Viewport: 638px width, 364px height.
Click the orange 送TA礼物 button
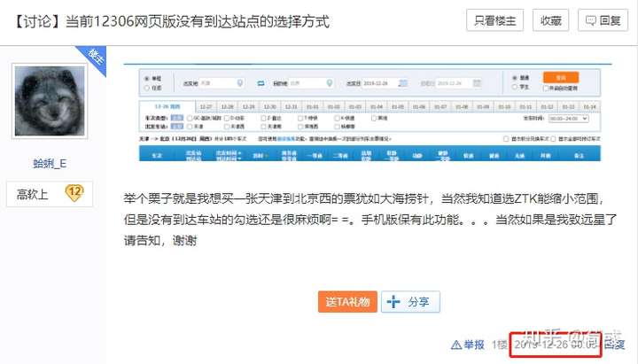347,302
